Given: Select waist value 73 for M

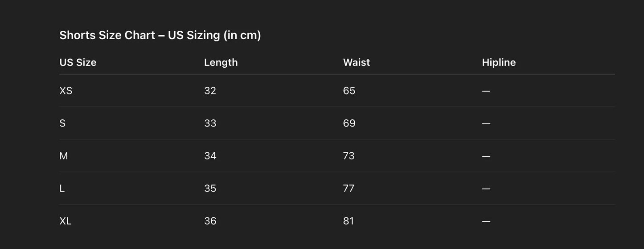Looking at the screenshot, I should point(349,156).
